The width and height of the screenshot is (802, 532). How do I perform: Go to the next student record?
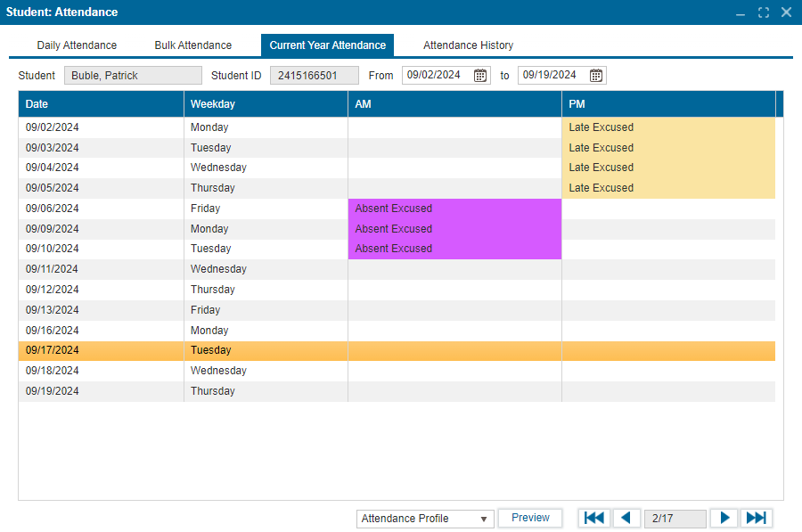pos(724,518)
